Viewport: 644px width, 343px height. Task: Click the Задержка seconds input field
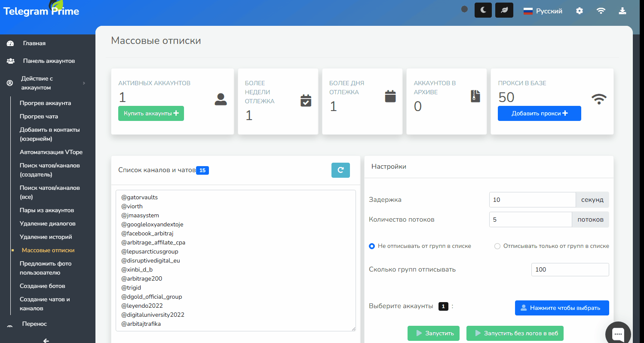coord(532,200)
